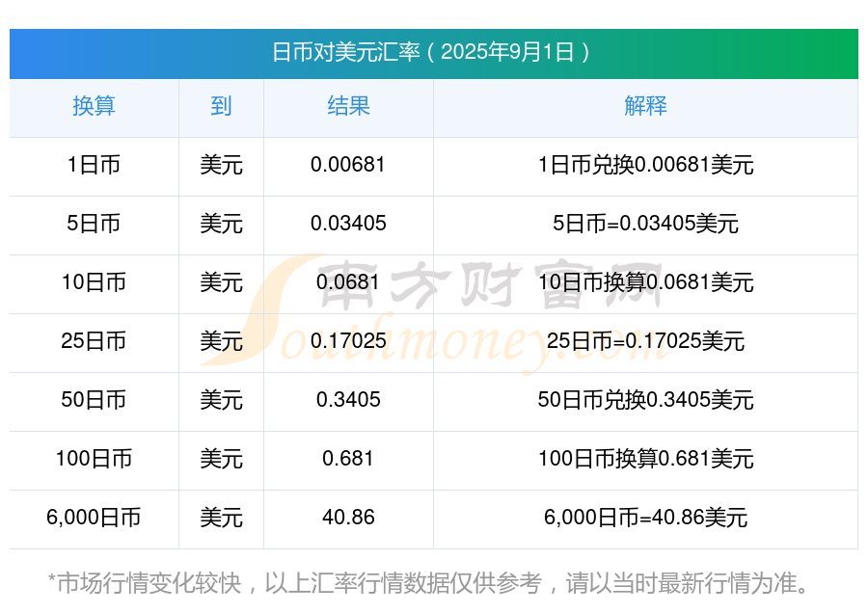Select the '到' column header
This screenshot has height=613, width=868.
[221, 106]
